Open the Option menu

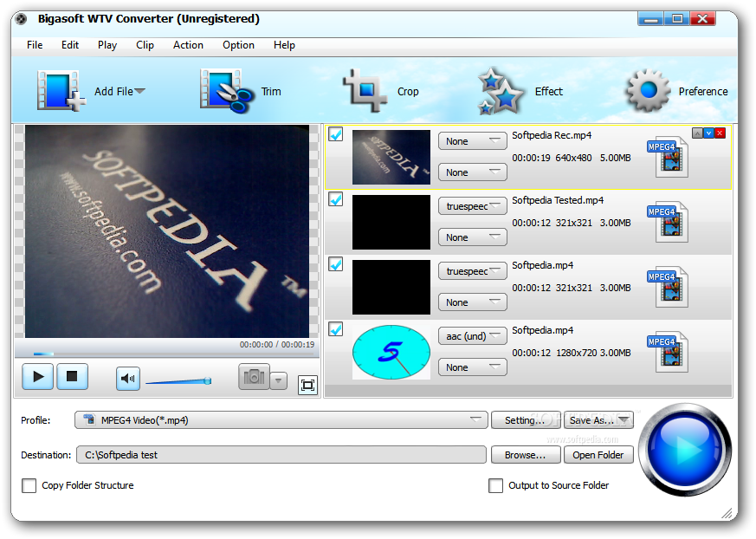pyautogui.click(x=238, y=45)
